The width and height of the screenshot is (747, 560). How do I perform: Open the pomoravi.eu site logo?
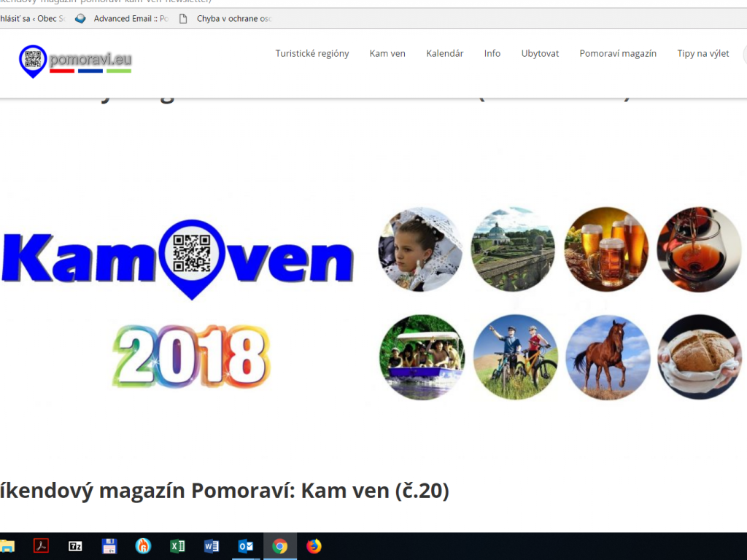point(75,61)
